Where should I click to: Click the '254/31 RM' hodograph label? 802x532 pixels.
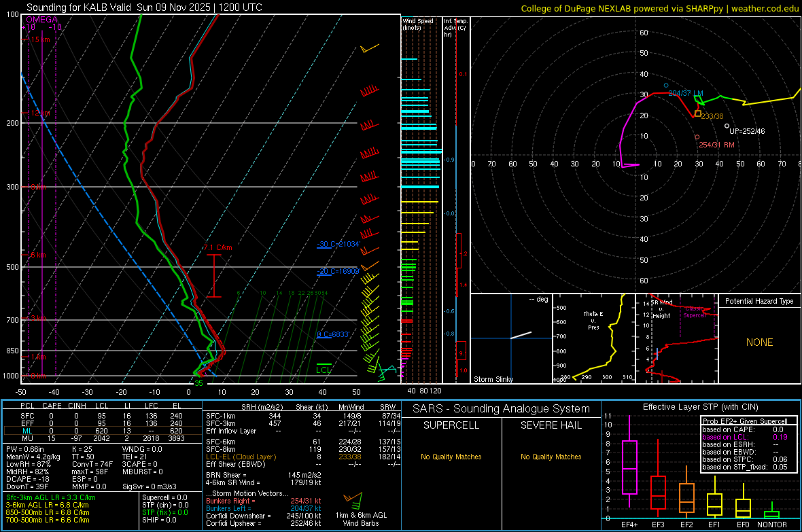[716, 145]
